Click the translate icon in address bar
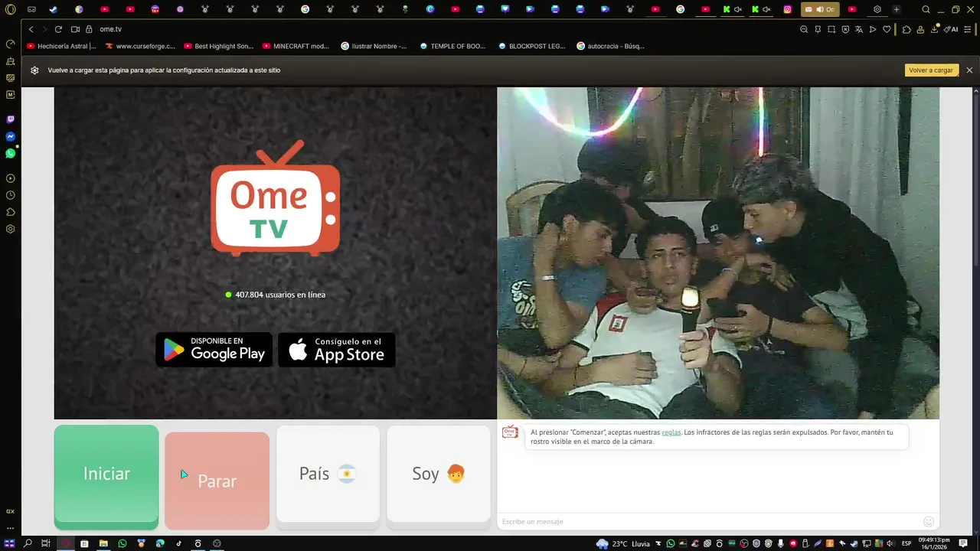This screenshot has height=551, width=980. coord(859,29)
